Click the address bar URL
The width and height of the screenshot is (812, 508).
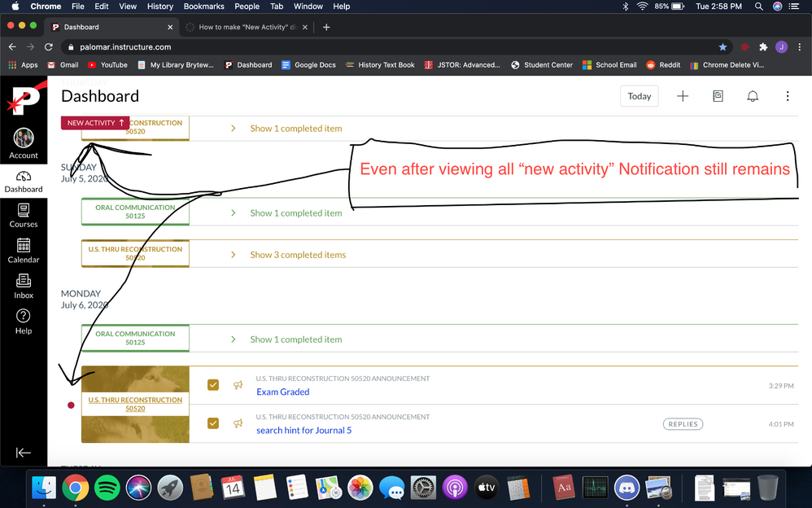click(x=125, y=47)
